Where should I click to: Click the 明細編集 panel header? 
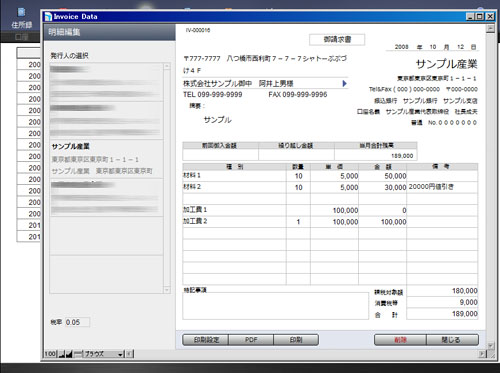click(109, 32)
